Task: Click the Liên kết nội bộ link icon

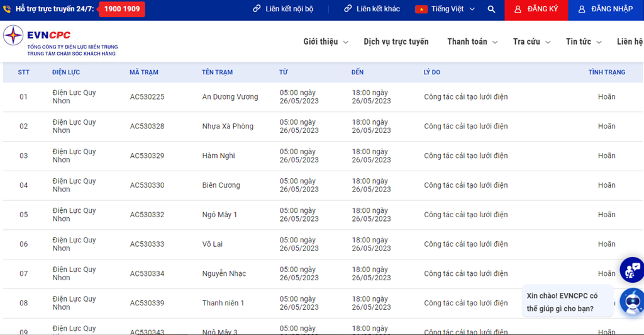Action: (x=257, y=9)
